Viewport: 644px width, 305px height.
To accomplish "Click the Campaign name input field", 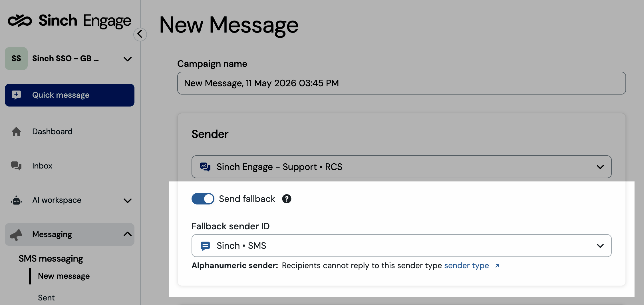I will pos(401,83).
